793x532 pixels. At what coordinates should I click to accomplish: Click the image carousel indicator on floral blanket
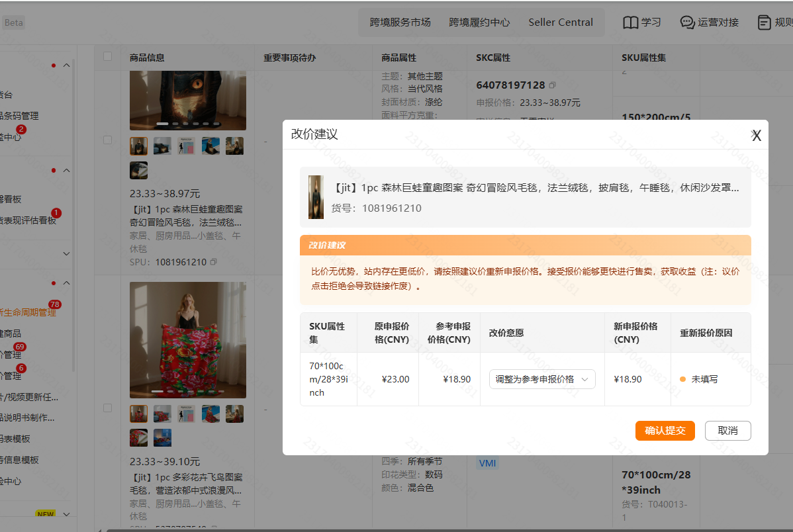coord(187,392)
